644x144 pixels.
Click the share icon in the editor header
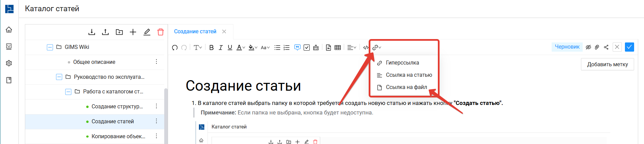606,47
